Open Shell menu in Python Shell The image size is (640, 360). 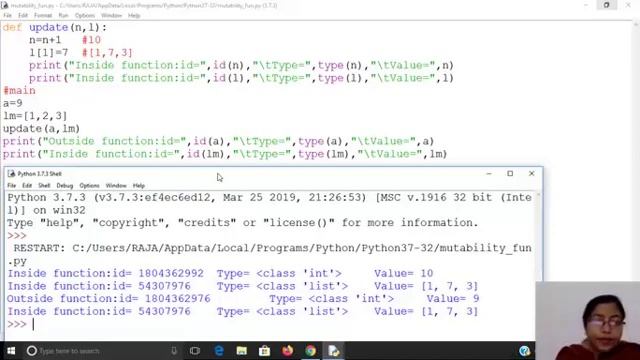tap(44, 186)
